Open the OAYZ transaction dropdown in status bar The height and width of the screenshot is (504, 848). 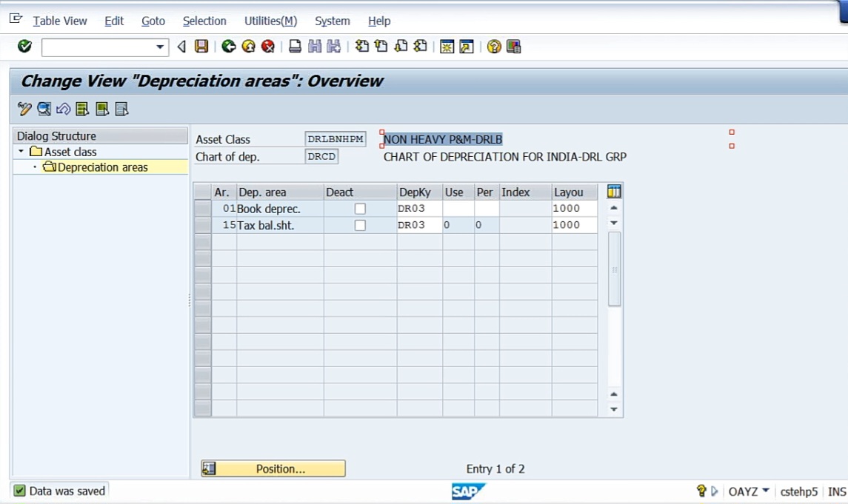(x=766, y=491)
